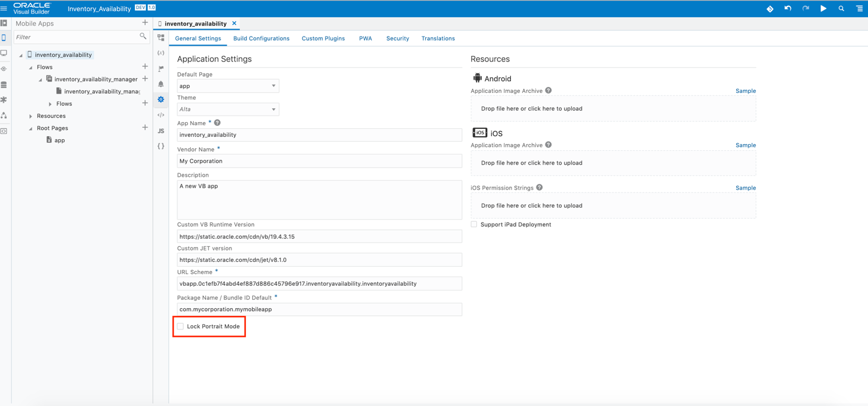Open the iOS image archive Sample link
868x406 pixels.
(745, 145)
